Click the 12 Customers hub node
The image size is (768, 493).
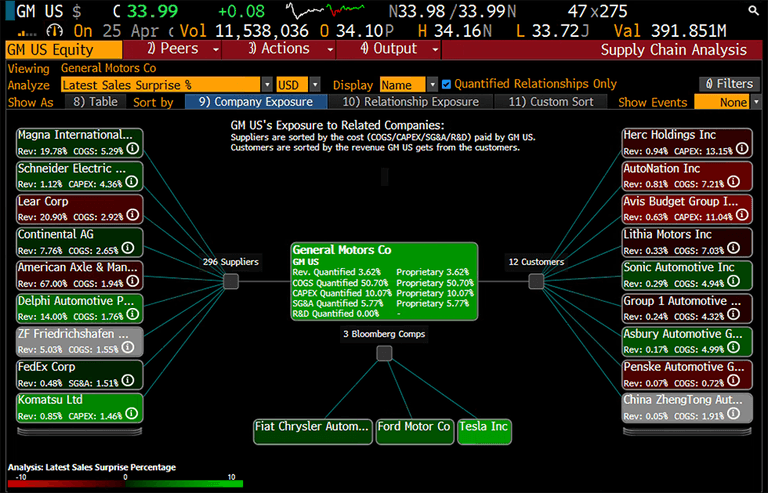click(536, 282)
